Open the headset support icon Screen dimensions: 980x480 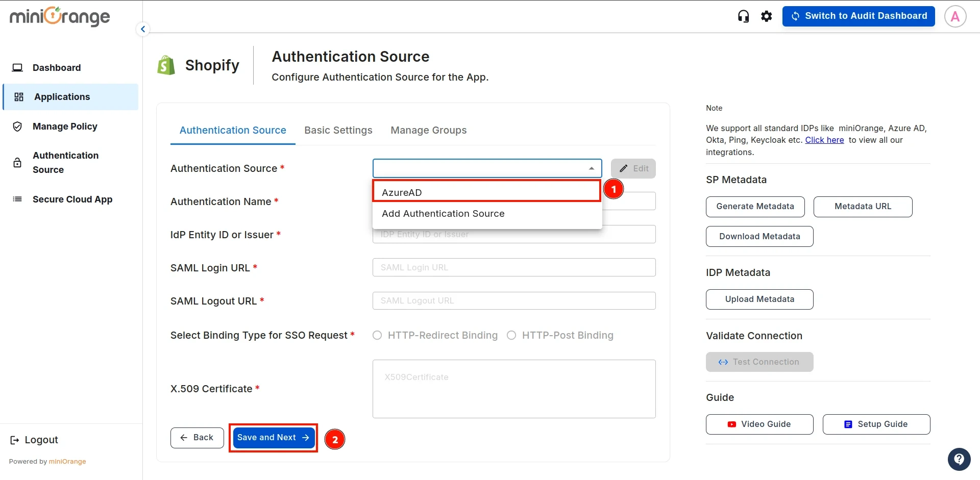click(743, 16)
